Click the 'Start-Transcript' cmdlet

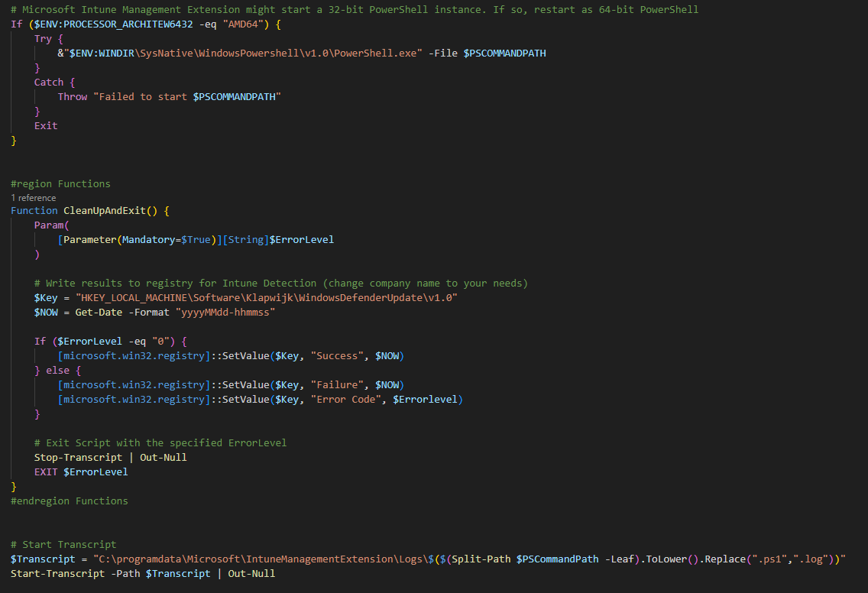(x=57, y=574)
